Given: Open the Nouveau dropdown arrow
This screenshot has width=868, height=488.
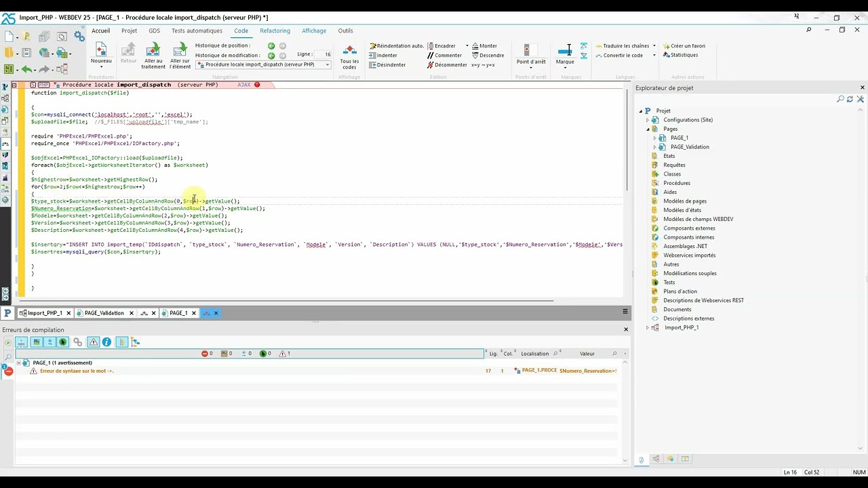Looking at the screenshot, I should click(101, 66).
